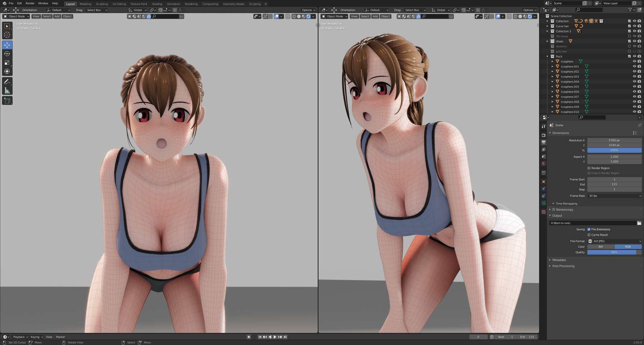Click the Object Mode selector button
The image size is (644, 345).
15,16
